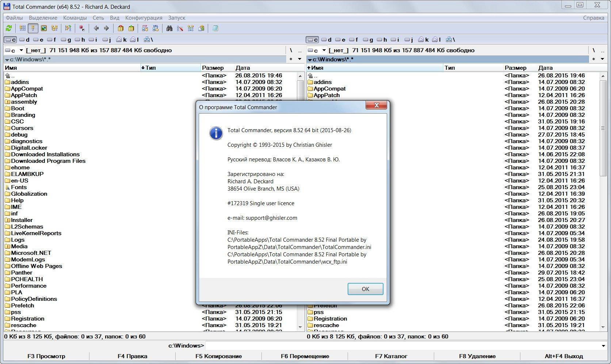Image resolution: width=611 pixels, height=364 pixels.
Task: Click the Reread source refresh icon
Action: [x=9, y=28]
